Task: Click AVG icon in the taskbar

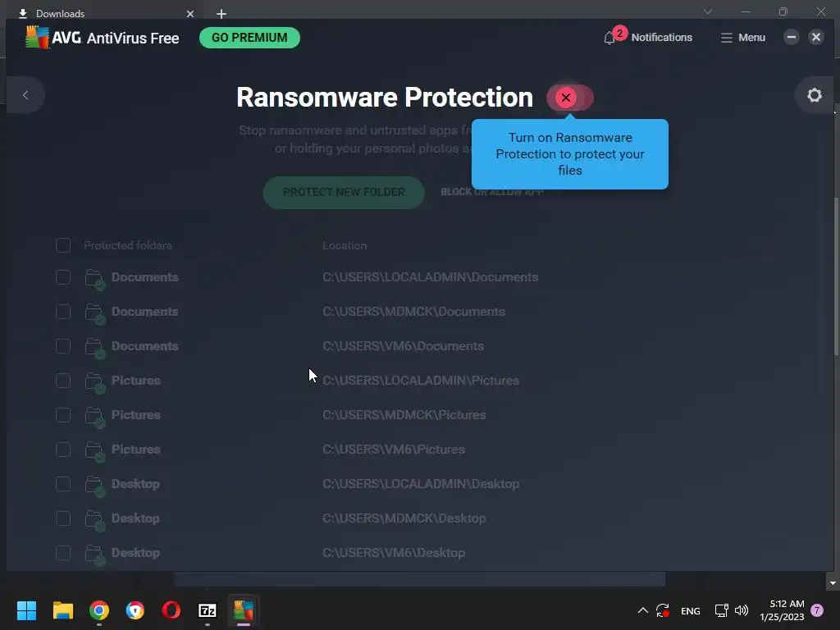Action: click(x=243, y=610)
